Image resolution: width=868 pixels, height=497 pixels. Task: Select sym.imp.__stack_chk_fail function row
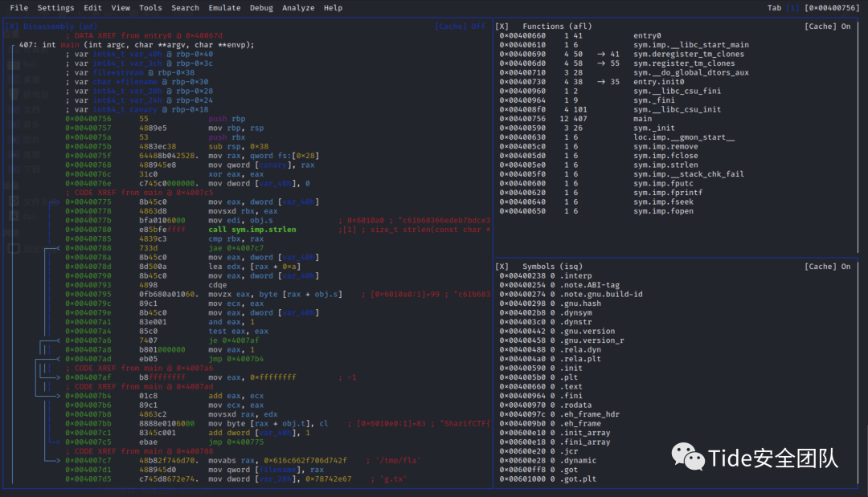621,174
